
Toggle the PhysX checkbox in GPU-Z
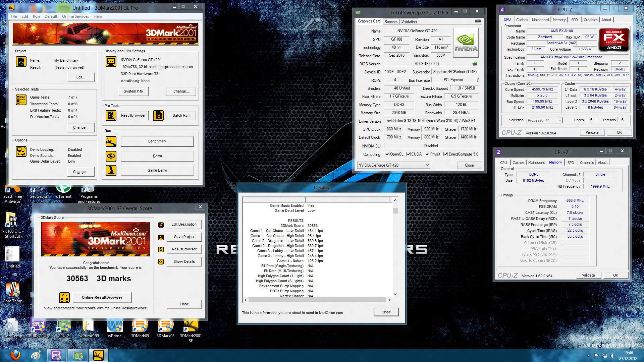[427, 154]
